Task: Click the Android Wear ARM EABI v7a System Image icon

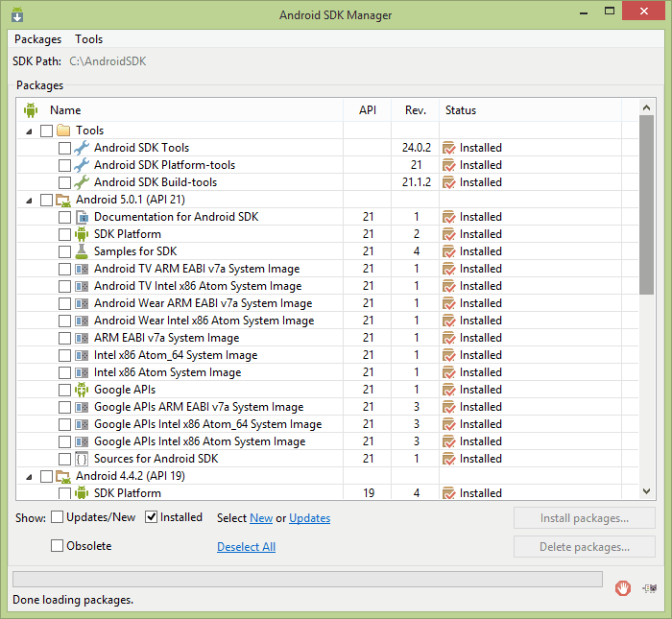Action: pos(82,303)
